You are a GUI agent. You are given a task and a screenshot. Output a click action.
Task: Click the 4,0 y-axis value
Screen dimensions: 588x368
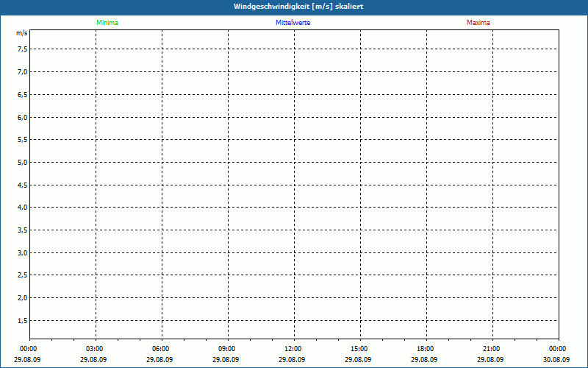click(x=23, y=208)
